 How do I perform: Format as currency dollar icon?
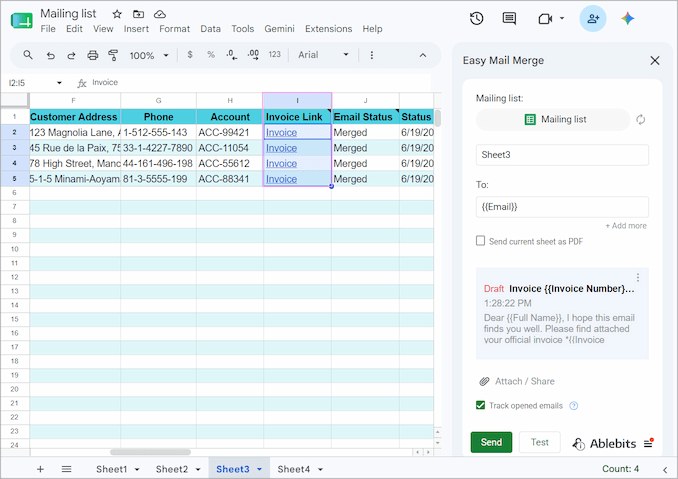(x=190, y=55)
